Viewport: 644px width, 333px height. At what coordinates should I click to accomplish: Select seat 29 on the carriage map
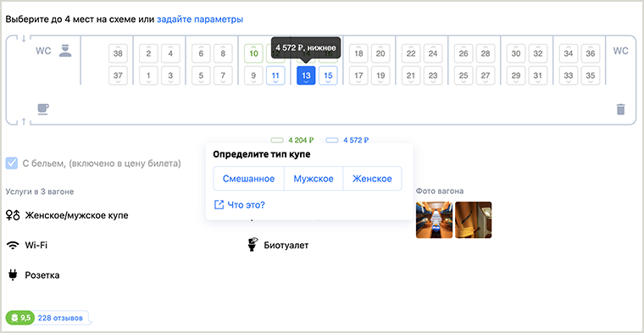[x=516, y=75]
